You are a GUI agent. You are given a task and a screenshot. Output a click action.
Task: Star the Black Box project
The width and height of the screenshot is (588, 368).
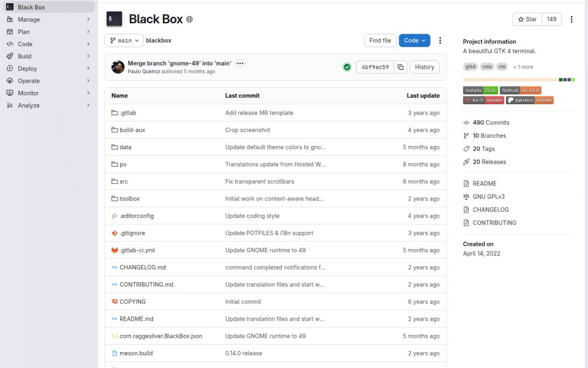[527, 19]
